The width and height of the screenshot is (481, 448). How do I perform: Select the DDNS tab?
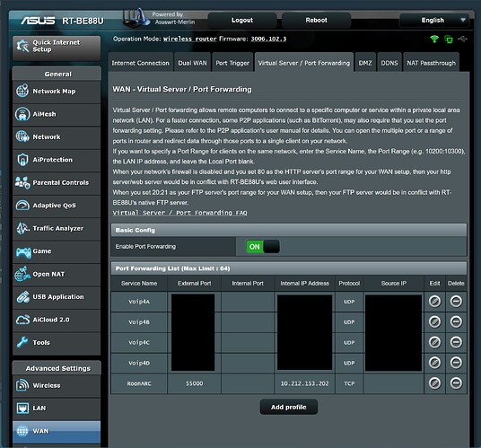[389, 63]
